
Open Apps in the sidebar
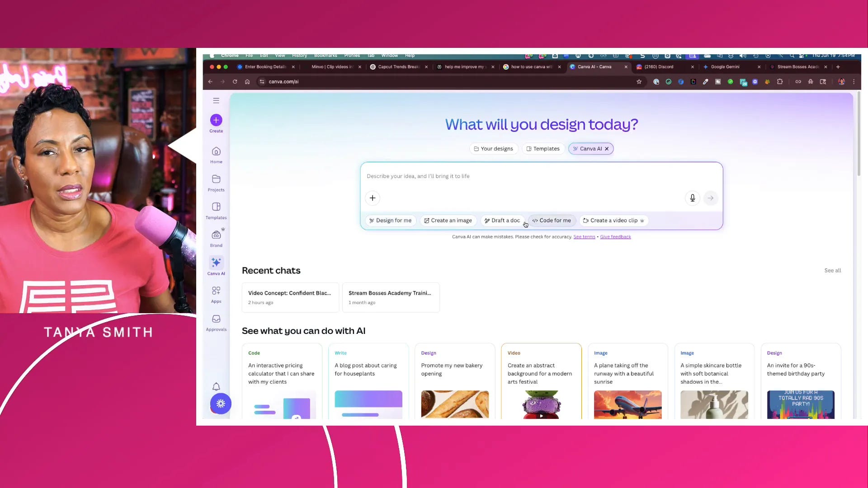(216, 294)
